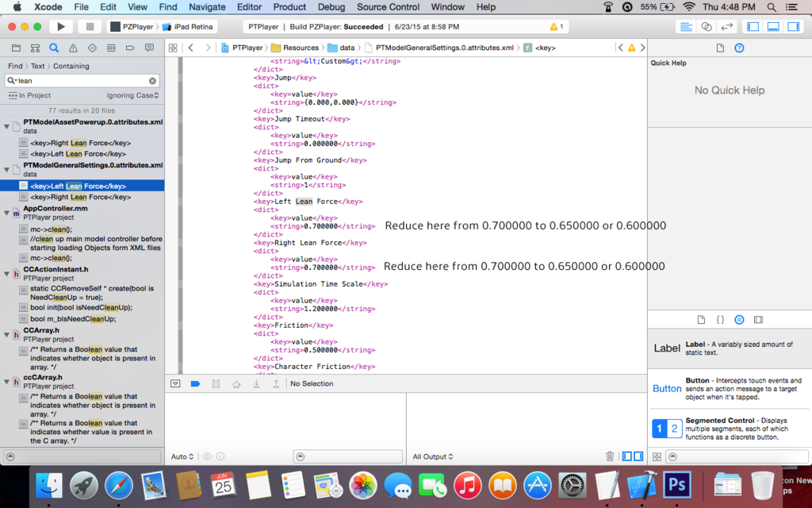Image resolution: width=812 pixels, height=508 pixels.
Task: Switch to Standard editor
Action: coord(686,26)
